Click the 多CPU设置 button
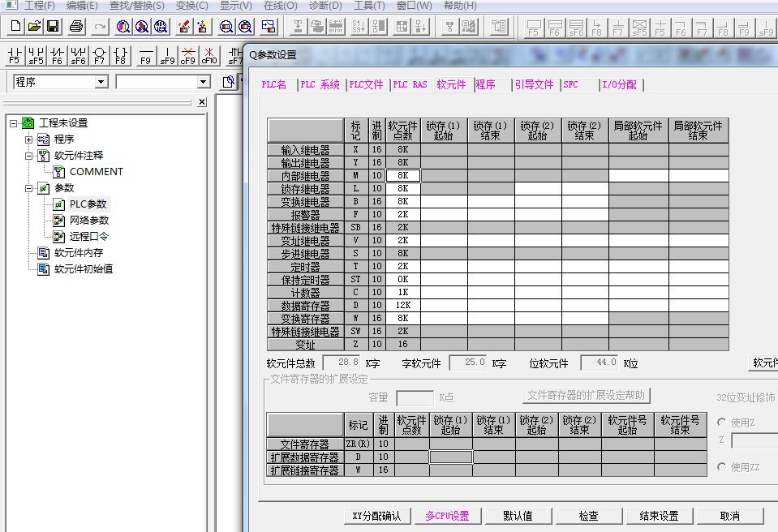 (x=447, y=516)
